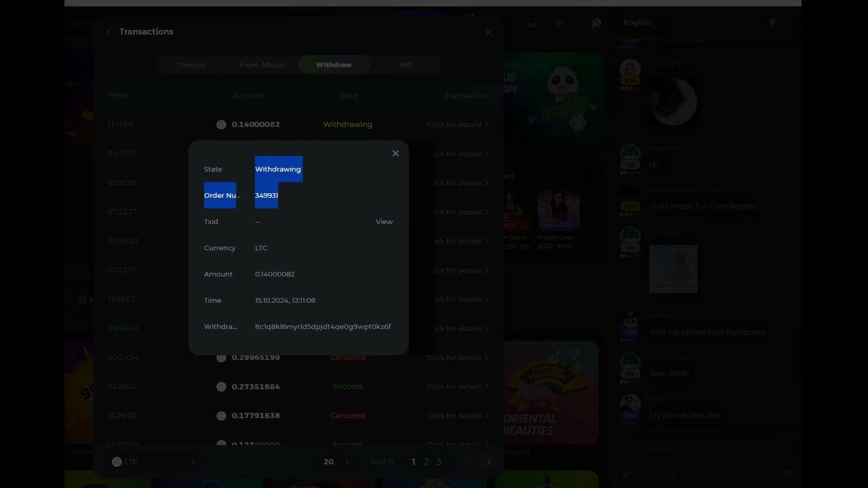This screenshot has height=488, width=868.
Task: Click the Amount column header
Action: click(x=248, y=96)
